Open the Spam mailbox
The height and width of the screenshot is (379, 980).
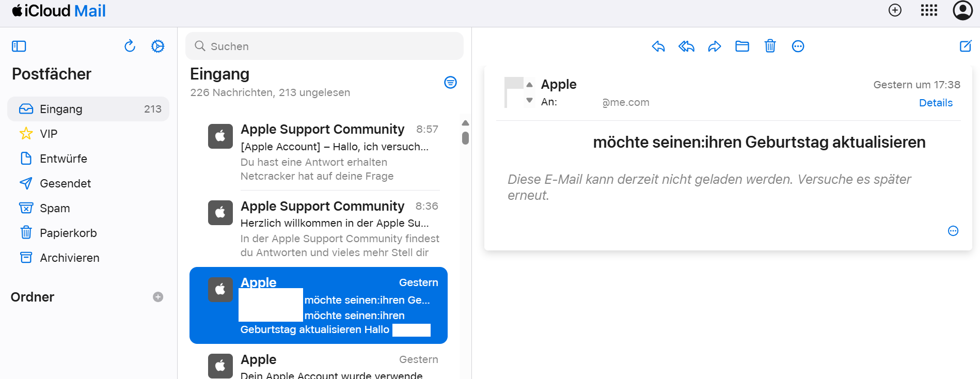(88, 208)
